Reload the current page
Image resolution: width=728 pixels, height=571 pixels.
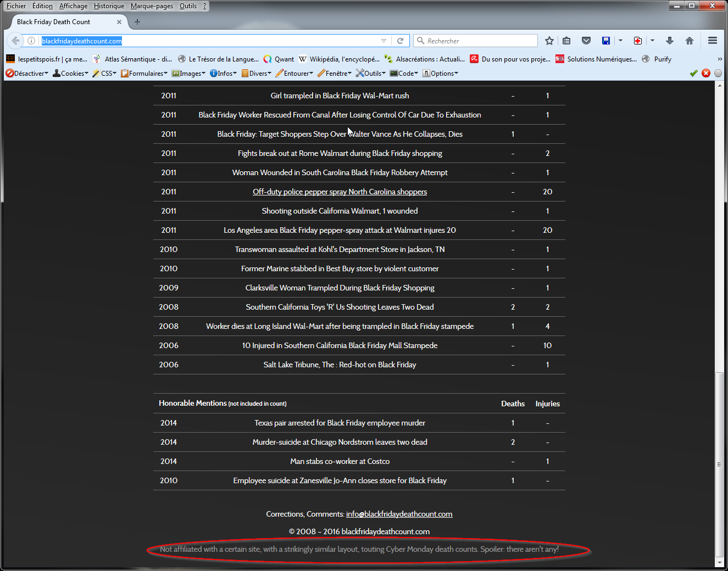click(x=401, y=41)
